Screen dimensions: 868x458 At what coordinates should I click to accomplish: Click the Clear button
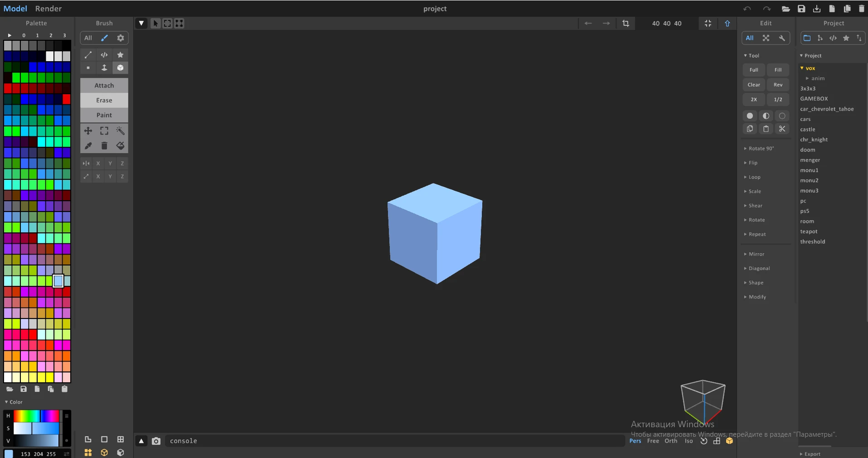click(x=754, y=85)
